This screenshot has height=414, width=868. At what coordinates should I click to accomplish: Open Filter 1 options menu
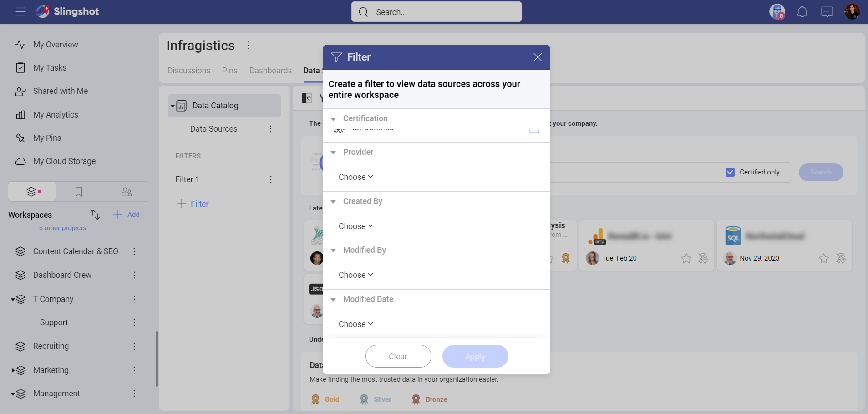pyautogui.click(x=271, y=179)
